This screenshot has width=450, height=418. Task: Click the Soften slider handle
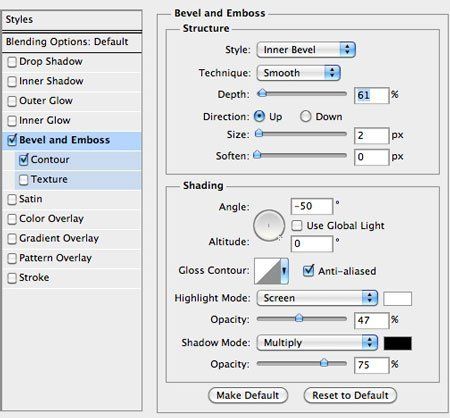pyautogui.click(x=257, y=154)
